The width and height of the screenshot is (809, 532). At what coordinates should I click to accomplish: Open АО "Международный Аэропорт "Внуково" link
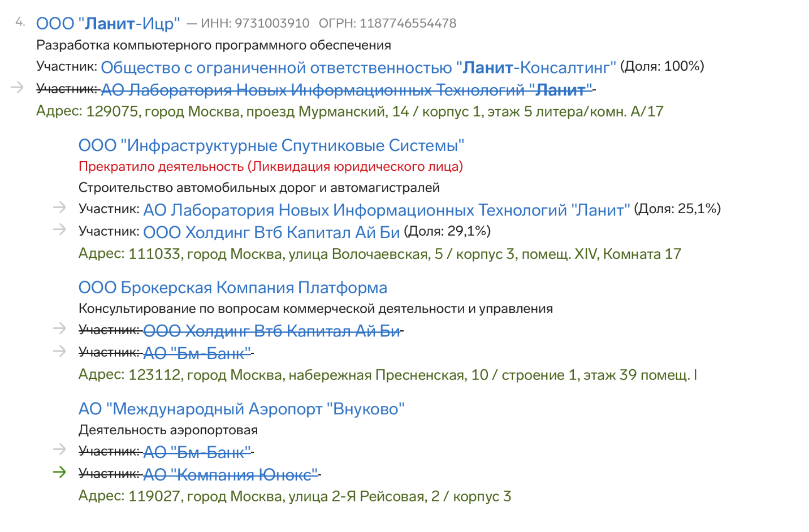pyautogui.click(x=241, y=409)
